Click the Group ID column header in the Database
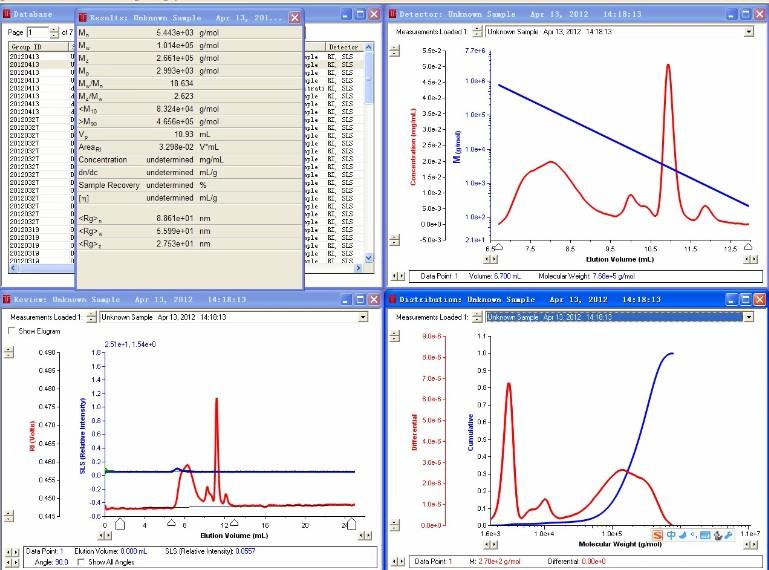 [38, 47]
